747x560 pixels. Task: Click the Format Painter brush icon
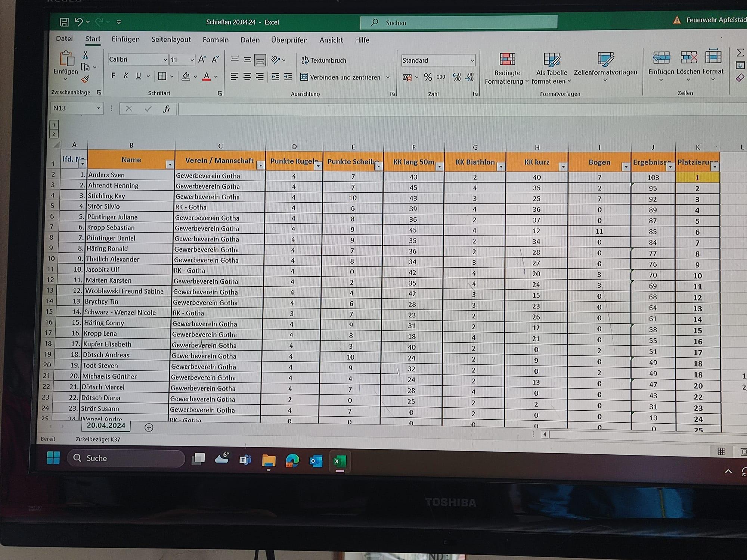86,79
